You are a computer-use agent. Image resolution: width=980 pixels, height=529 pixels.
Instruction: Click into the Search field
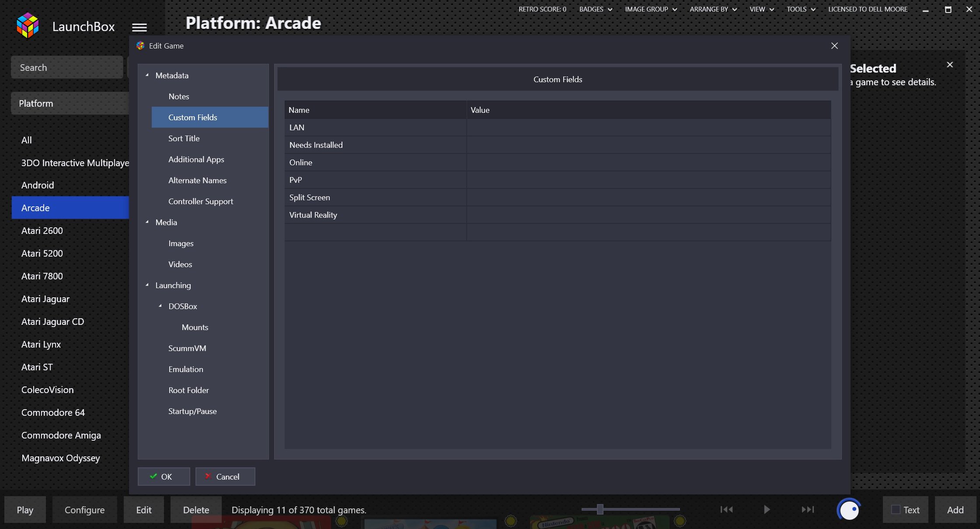67,67
